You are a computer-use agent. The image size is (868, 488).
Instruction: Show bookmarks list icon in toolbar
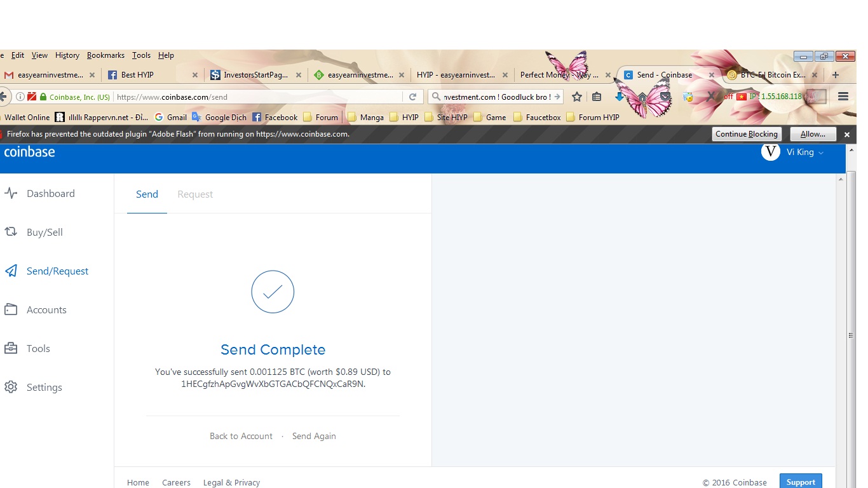coord(597,97)
